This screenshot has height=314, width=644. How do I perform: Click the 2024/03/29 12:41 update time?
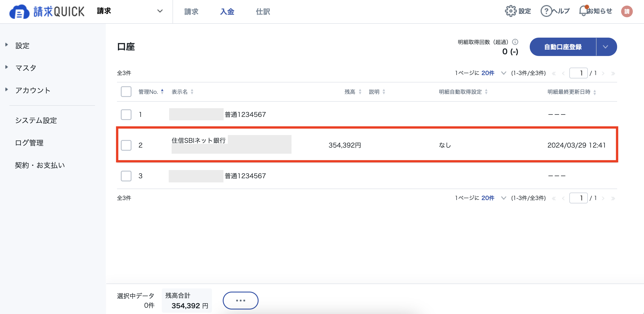pos(577,145)
